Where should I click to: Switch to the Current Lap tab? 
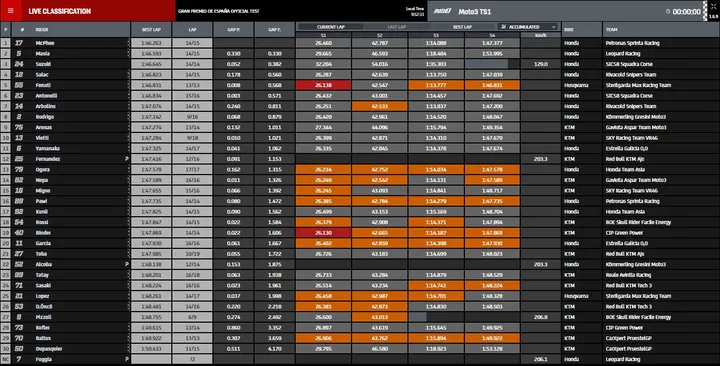[x=331, y=27]
